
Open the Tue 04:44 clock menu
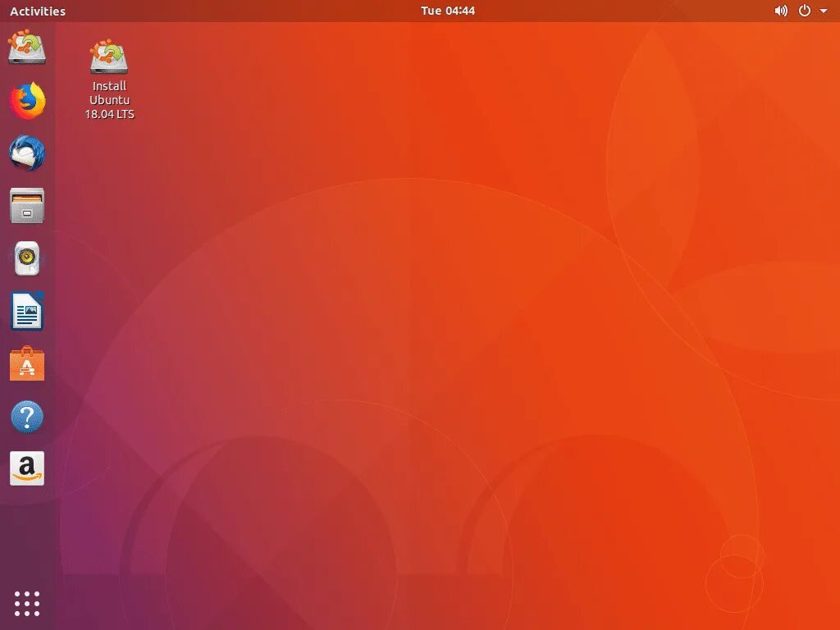point(448,11)
